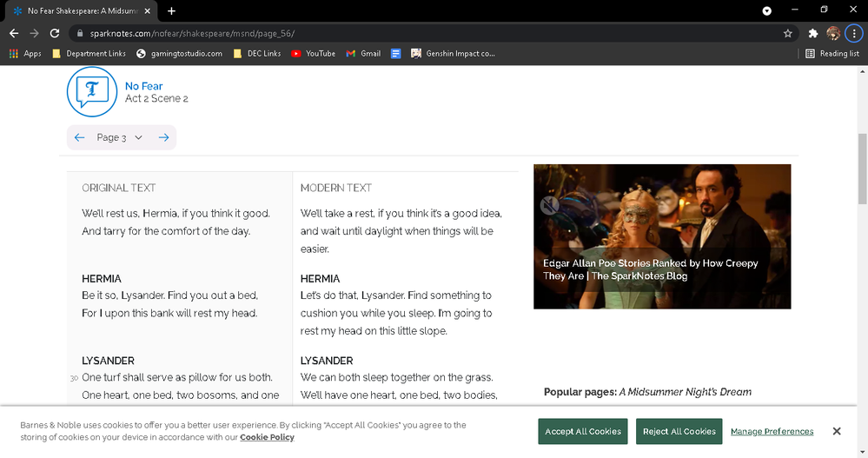Click the browser forward arrow
Viewport: 868px width, 458px height.
tap(35, 33)
